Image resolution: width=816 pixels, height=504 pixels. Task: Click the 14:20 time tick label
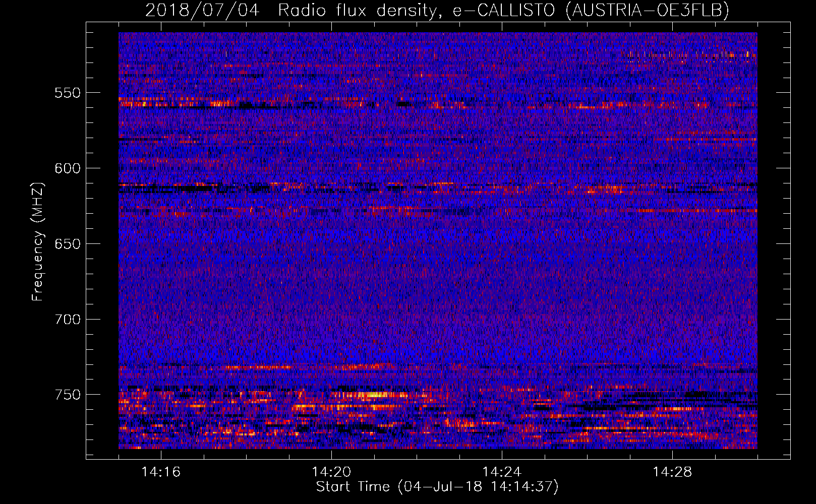(x=331, y=472)
